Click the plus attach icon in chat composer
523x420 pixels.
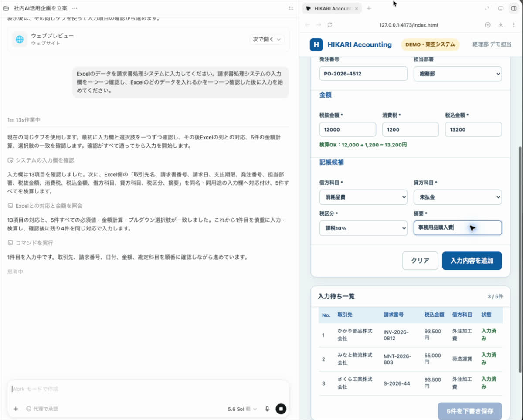coord(16,409)
